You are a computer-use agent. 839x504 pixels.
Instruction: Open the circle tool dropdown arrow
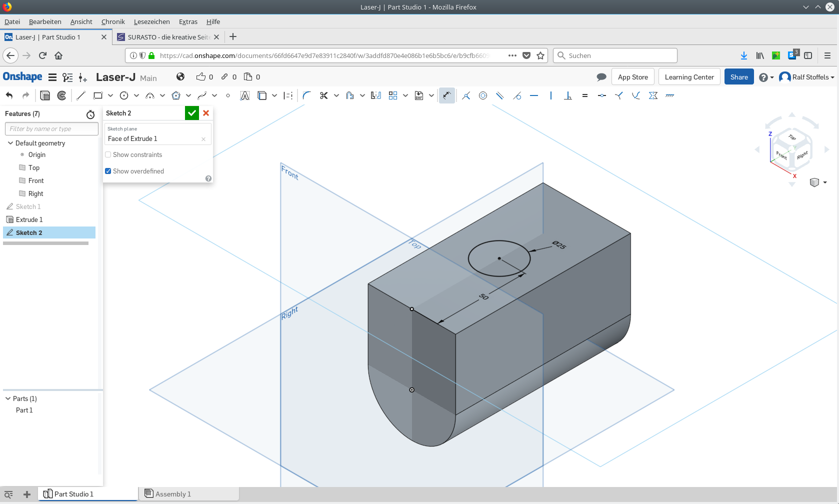(x=136, y=95)
